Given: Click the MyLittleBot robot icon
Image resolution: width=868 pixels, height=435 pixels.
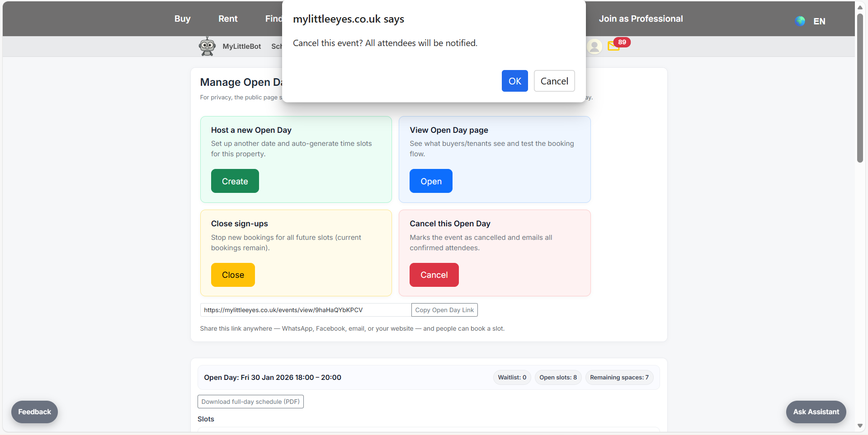Looking at the screenshot, I should pyautogui.click(x=207, y=46).
